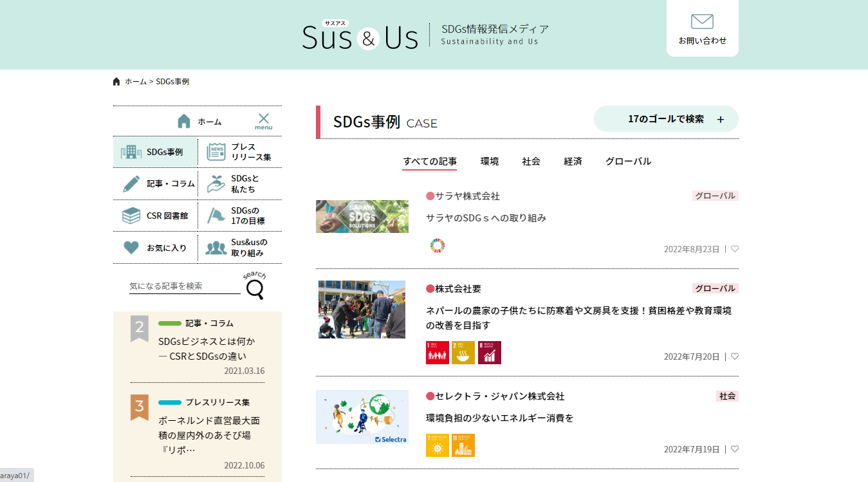The height and width of the screenshot is (482, 868).
Task: Select the 経済 tab
Action: tap(573, 162)
